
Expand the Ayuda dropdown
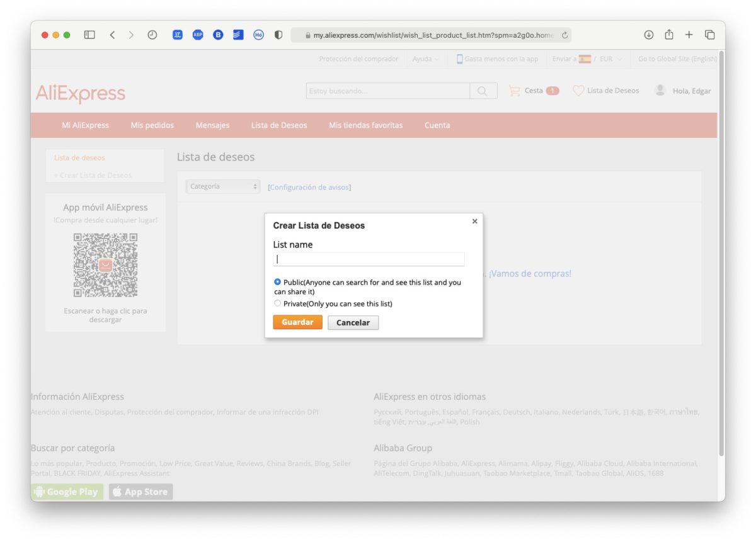point(426,59)
